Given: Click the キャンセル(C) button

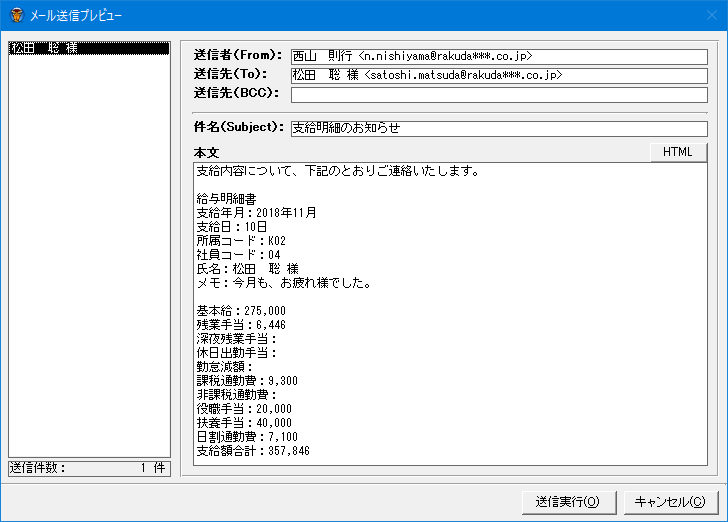Looking at the screenshot, I should click(x=670, y=502).
